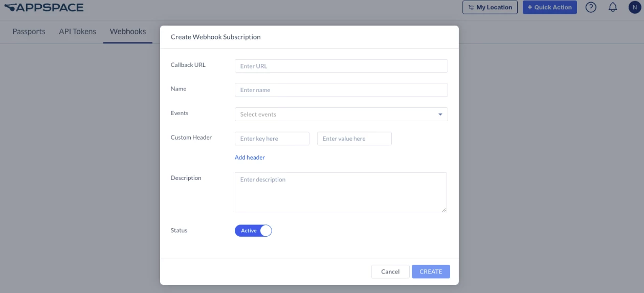Focus the custom header key field

pyautogui.click(x=272, y=139)
